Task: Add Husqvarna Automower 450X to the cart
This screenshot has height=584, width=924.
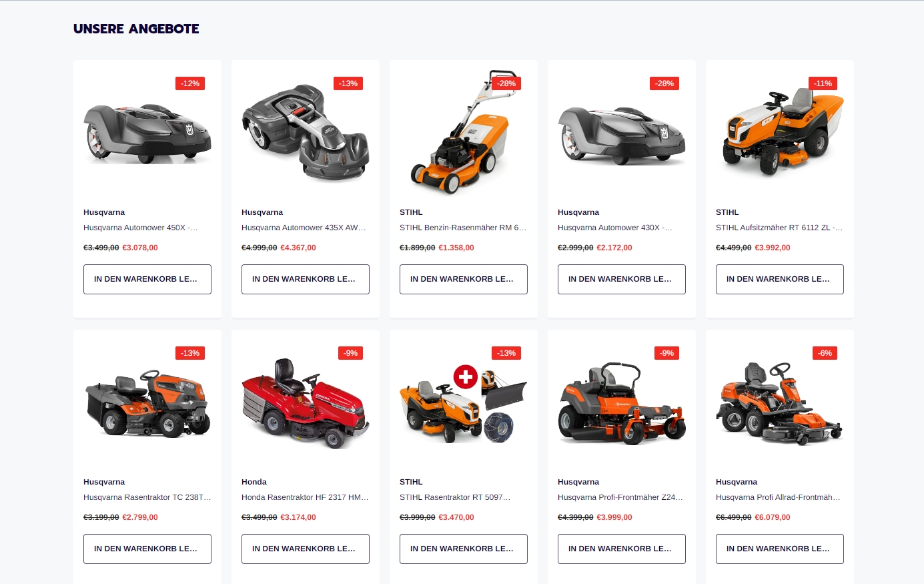Action: pyautogui.click(x=147, y=279)
